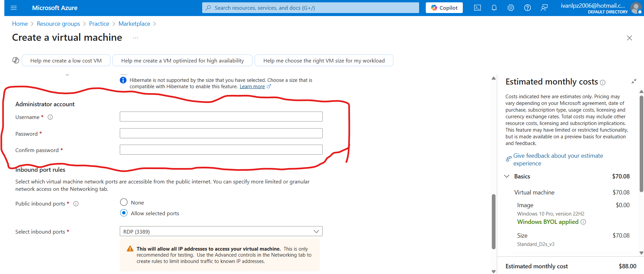The height and width of the screenshot is (274, 644).
Task: Click Help me create a low cost VM
Action: point(66,60)
